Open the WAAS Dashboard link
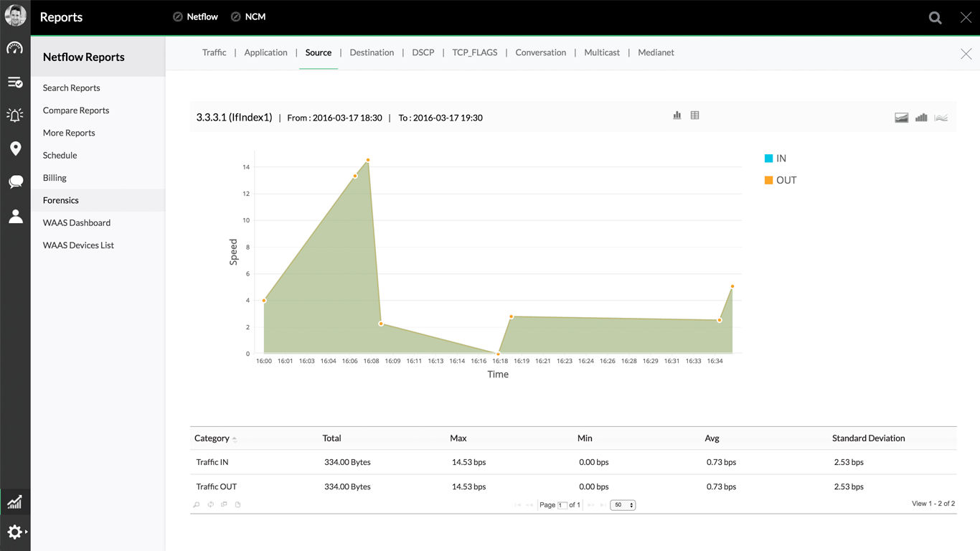 click(77, 222)
